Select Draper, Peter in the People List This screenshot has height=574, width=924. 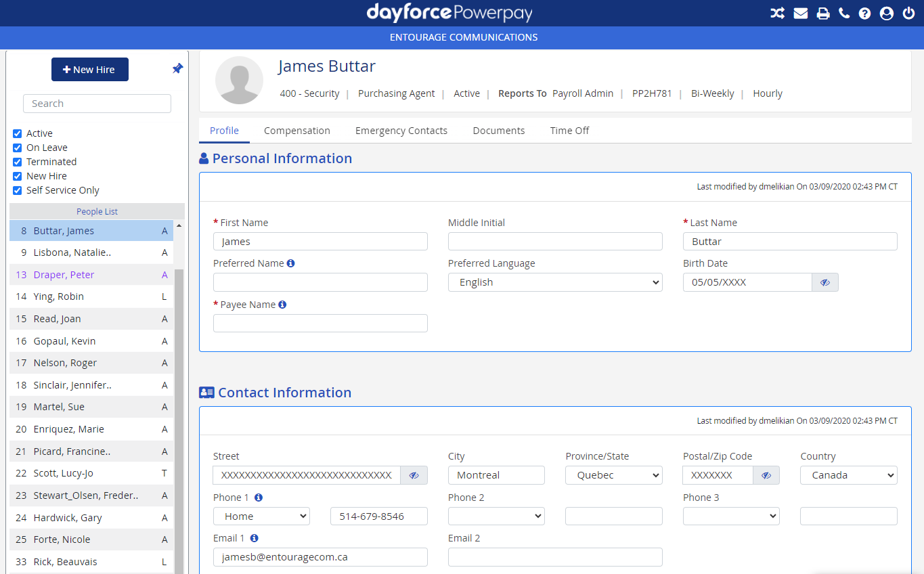point(64,275)
